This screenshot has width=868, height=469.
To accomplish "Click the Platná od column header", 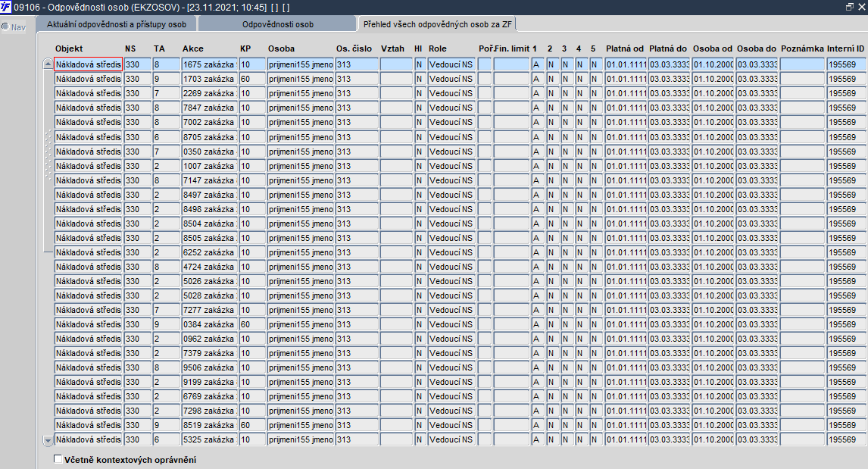I will (624, 48).
